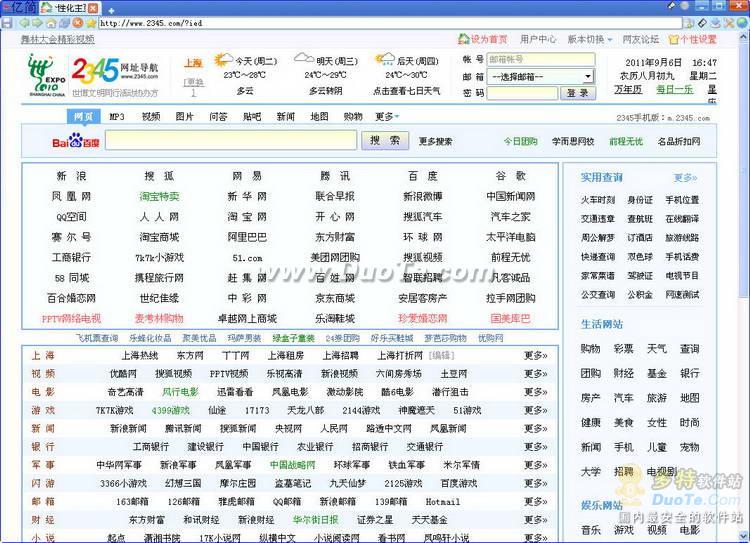Click the shirt icon beside 个性设置

673,40
